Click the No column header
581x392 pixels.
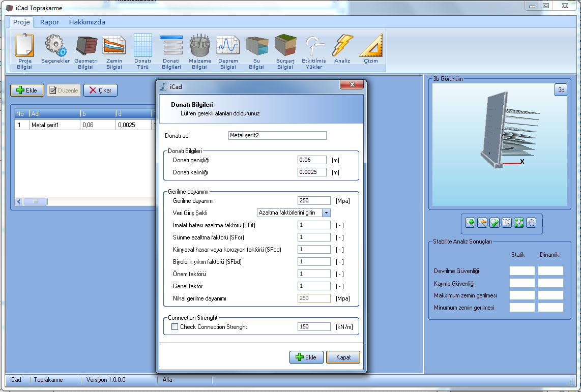21,114
